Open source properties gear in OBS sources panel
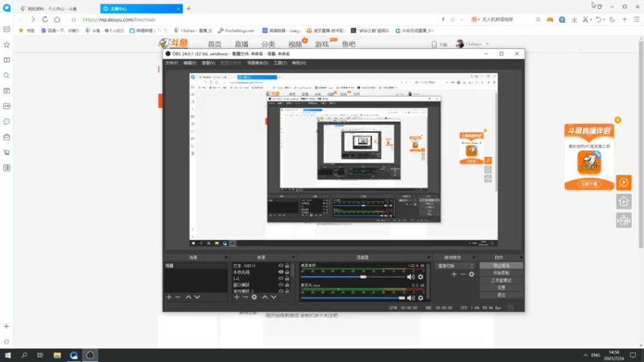This screenshot has height=362, width=644. pyautogui.click(x=255, y=297)
